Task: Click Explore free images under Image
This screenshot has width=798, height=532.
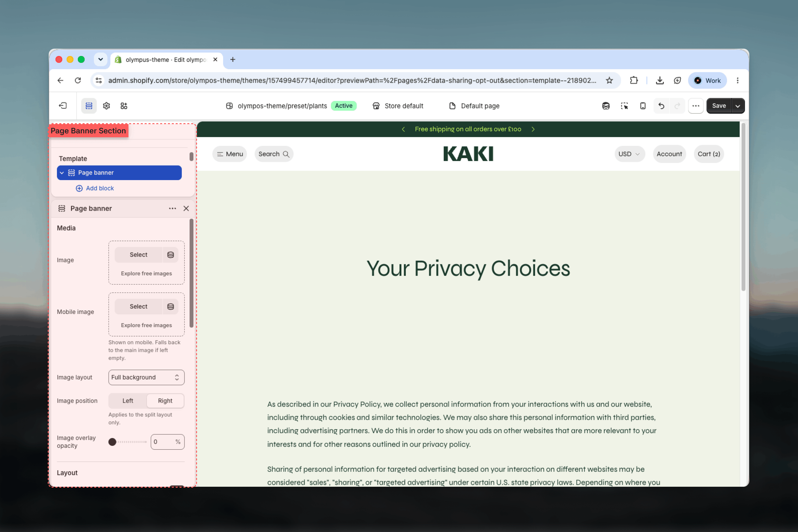Action: point(146,274)
